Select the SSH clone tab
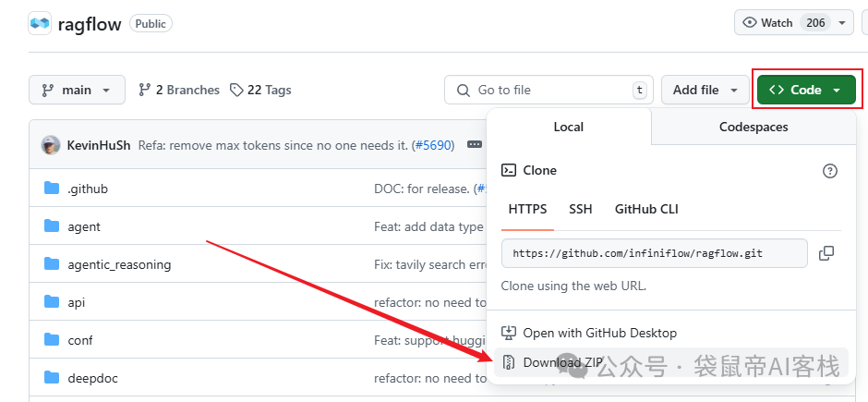Image resolution: width=868 pixels, height=402 pixels. point(580,209)
